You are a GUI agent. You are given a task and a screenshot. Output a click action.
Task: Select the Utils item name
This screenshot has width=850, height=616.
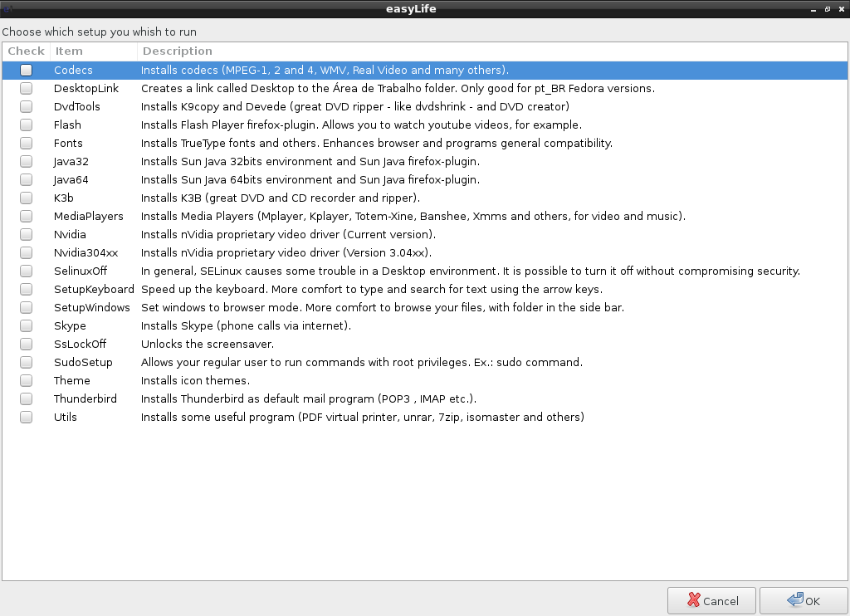pyautogui.click(x=65, y=417)
